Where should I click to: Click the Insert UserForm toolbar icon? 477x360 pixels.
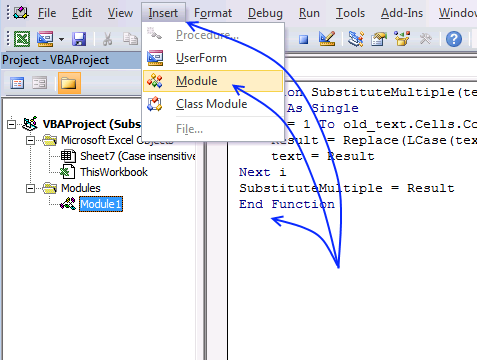coord(45,39)
